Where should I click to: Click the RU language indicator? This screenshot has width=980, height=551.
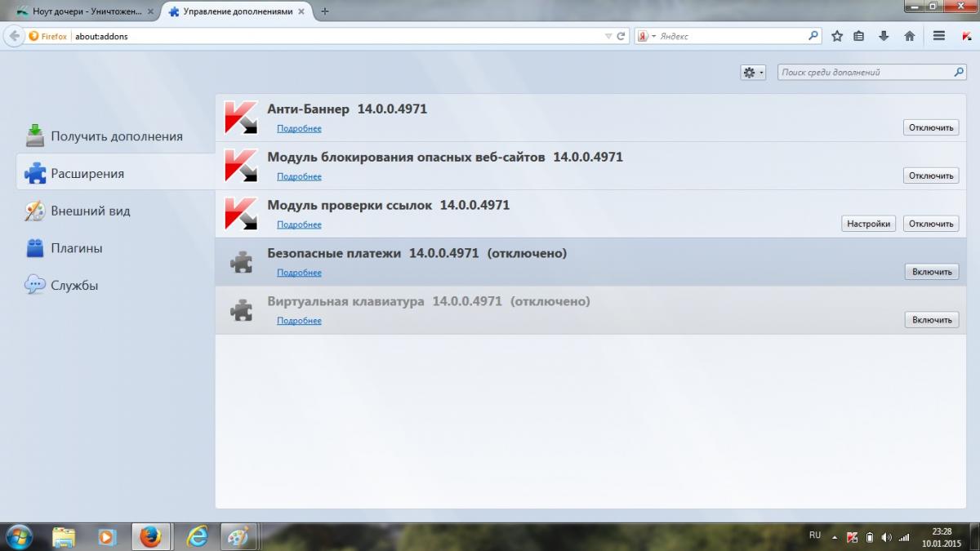tap(815, 535)
